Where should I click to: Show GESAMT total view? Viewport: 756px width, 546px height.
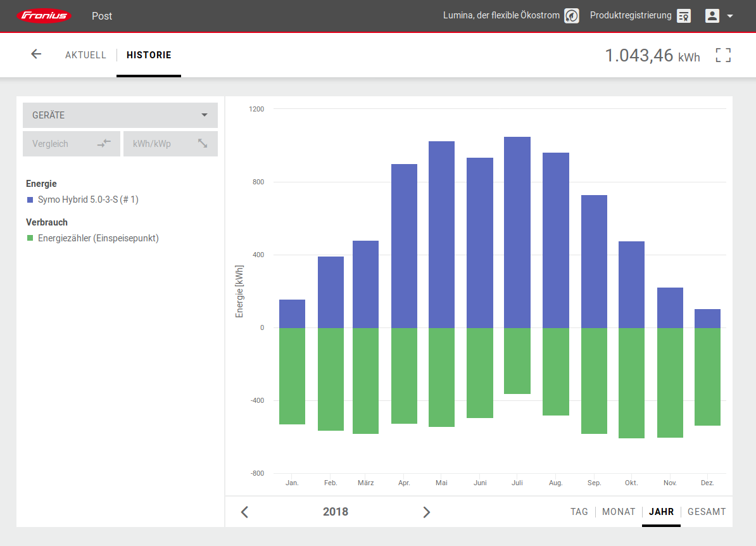coord(707,512)
